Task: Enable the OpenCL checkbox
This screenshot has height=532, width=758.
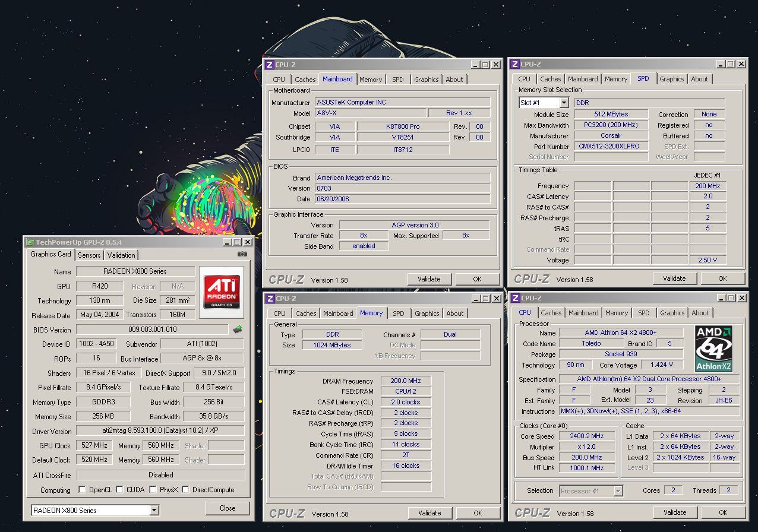Action: point(83,490)
